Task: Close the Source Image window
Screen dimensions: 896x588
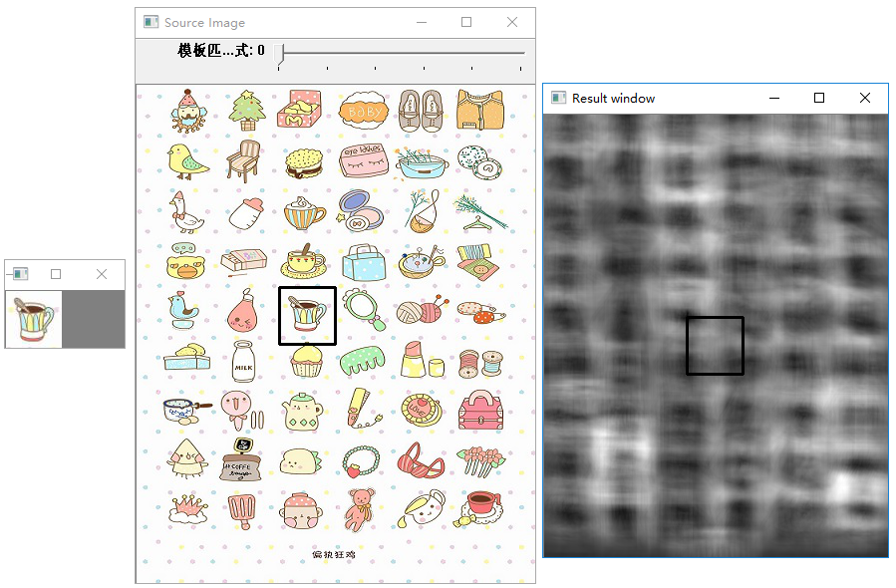Action: pyautogui.click(x=512, y=22)
